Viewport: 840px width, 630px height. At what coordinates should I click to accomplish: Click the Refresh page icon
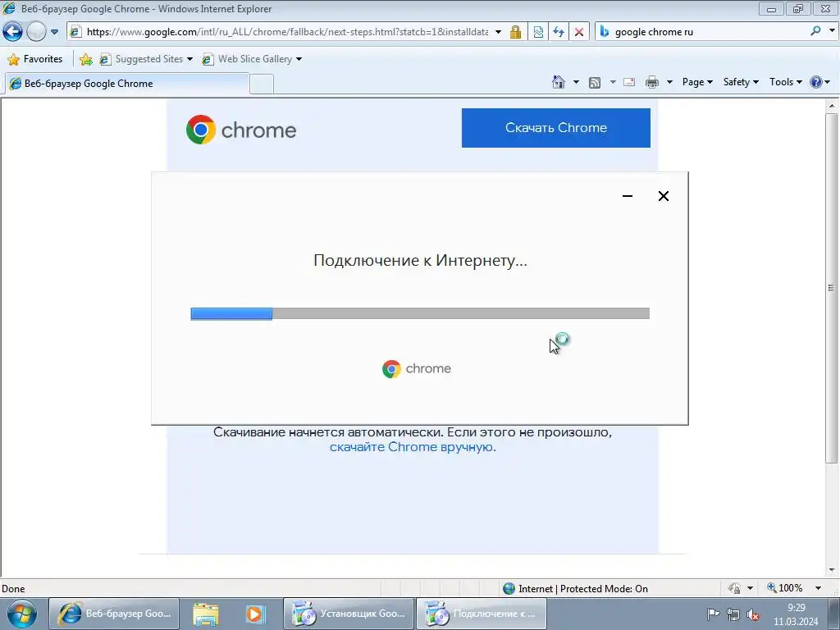[x=558, y=32]
